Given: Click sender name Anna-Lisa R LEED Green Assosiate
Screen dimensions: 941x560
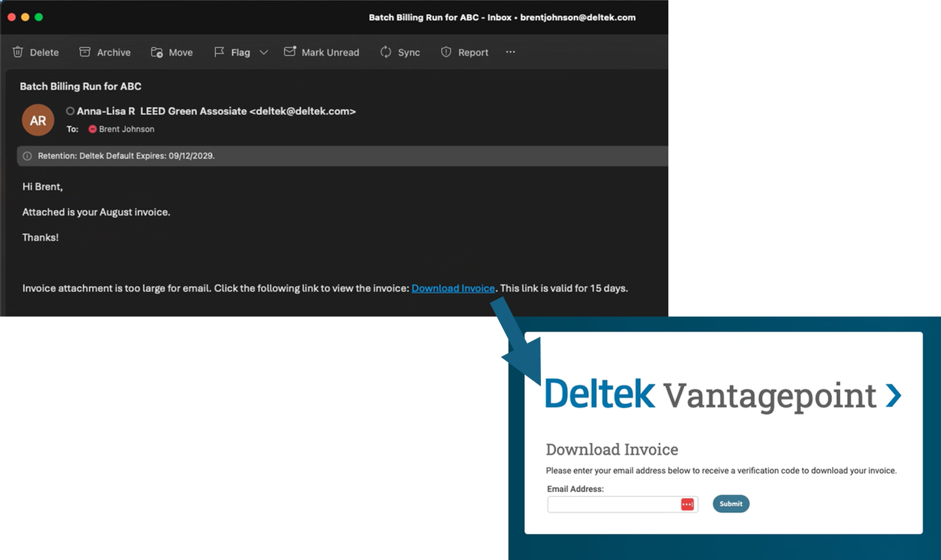Looking at the screenshot, I should pos(162,111).
